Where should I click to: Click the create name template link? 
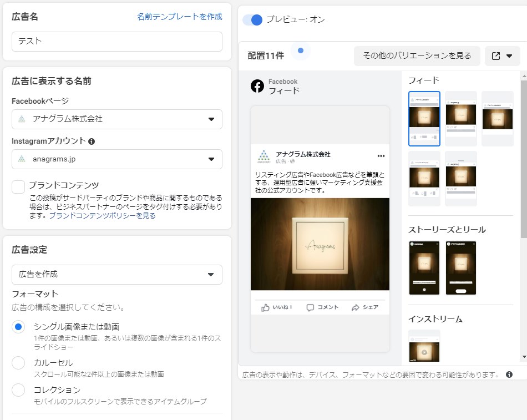[x=179, y=17]
